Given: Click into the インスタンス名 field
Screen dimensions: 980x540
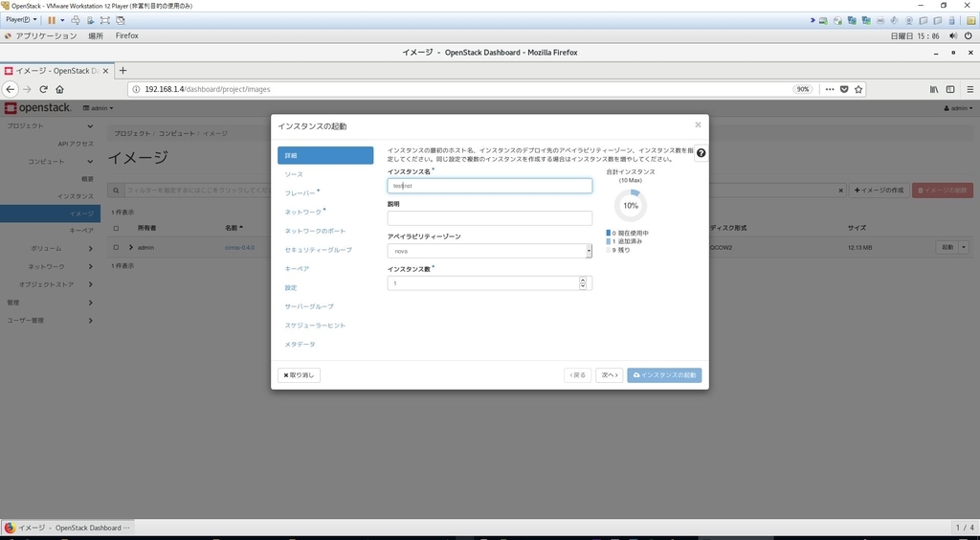Looking at the screenshot, I should [x=489, y=186].
